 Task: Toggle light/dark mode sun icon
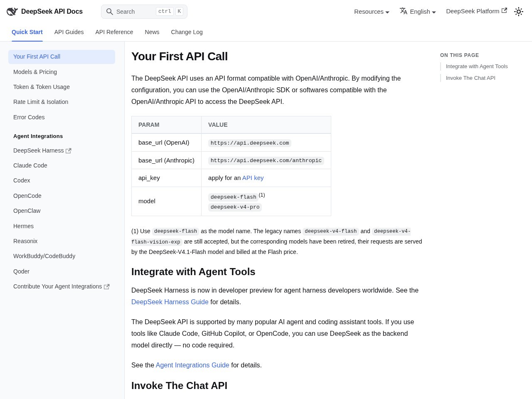click(x=519, y=12)
